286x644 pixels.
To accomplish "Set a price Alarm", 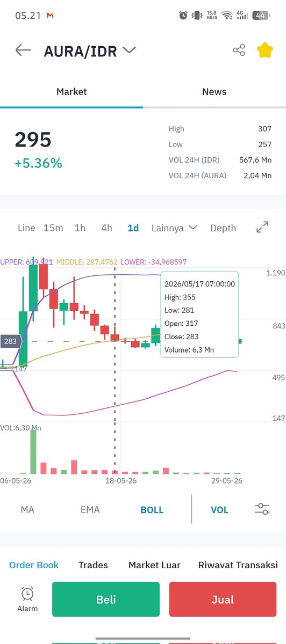I will point(27,599).
